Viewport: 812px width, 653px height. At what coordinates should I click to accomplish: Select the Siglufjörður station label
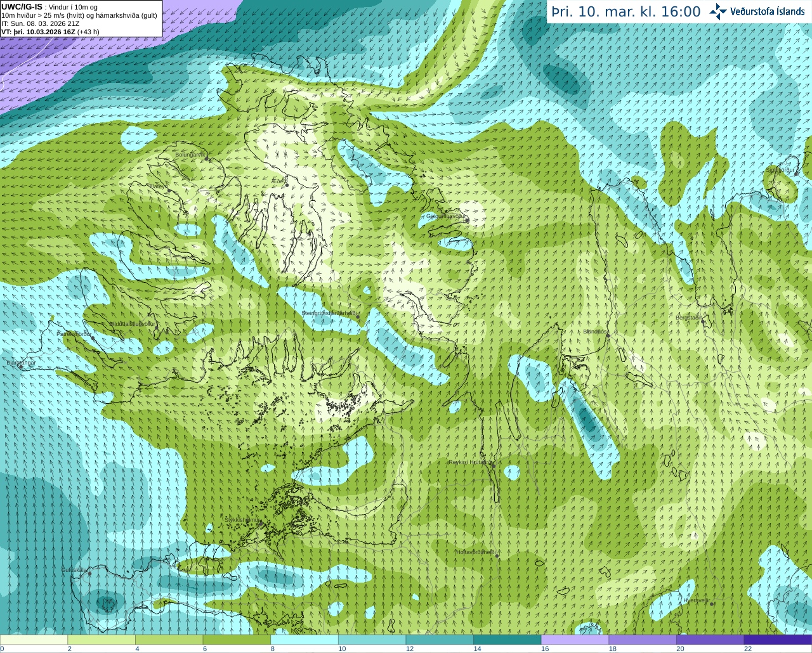[779, 170]
